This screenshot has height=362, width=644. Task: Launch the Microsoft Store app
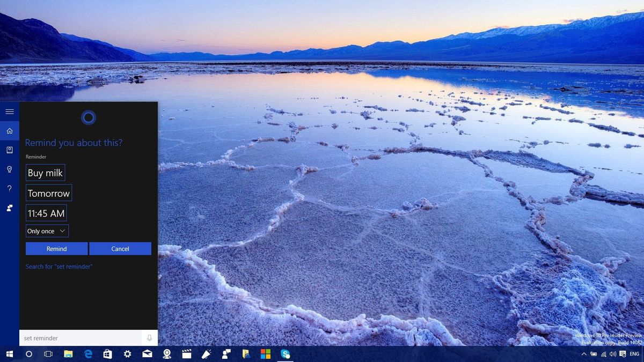pyautogui.click(x=107, y=354)
